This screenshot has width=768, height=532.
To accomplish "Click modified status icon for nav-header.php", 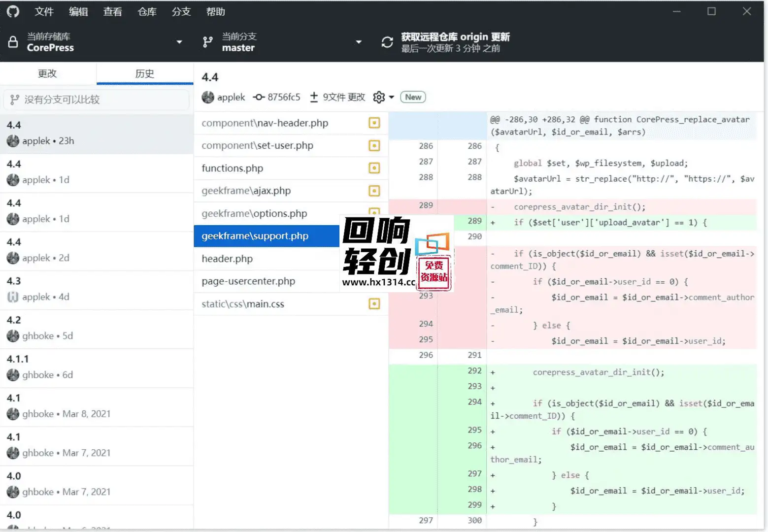I will point(374,123).
